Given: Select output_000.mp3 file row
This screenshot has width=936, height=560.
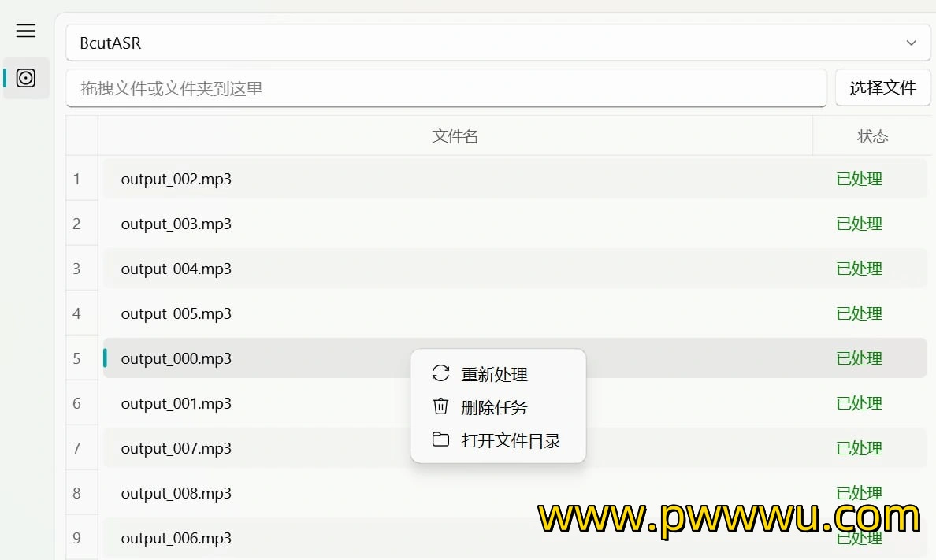Looking at the screenshot, I should click(514, 358).
